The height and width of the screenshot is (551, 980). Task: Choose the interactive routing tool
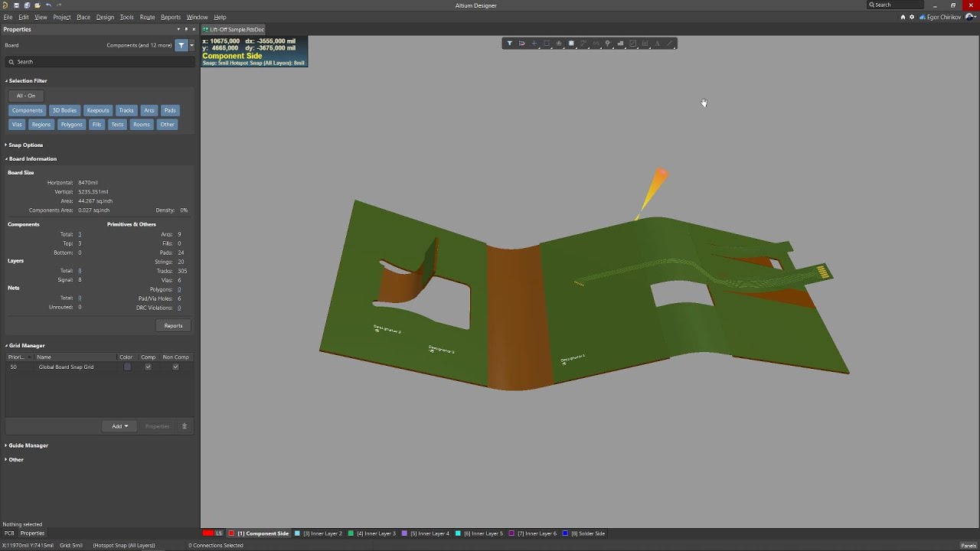click(583, 44)
